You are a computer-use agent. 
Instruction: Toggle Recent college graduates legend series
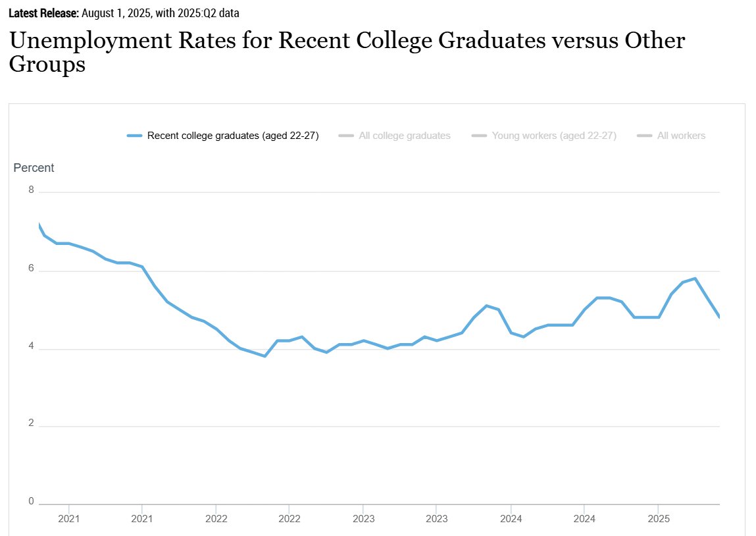pyautogui.click(x=223, y=136)
